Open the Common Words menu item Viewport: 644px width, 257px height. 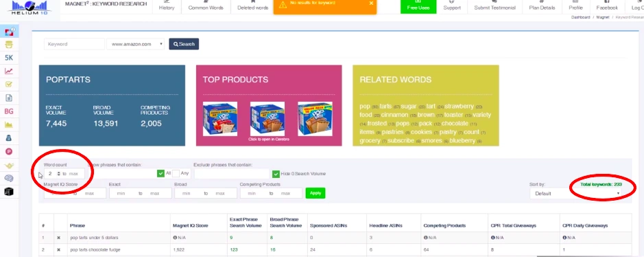click(206, 6)
